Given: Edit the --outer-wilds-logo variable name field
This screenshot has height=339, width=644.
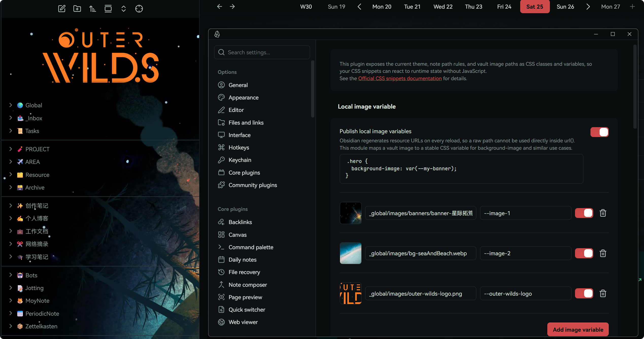Looking at the screenshot, I should (x=526, y=294).
